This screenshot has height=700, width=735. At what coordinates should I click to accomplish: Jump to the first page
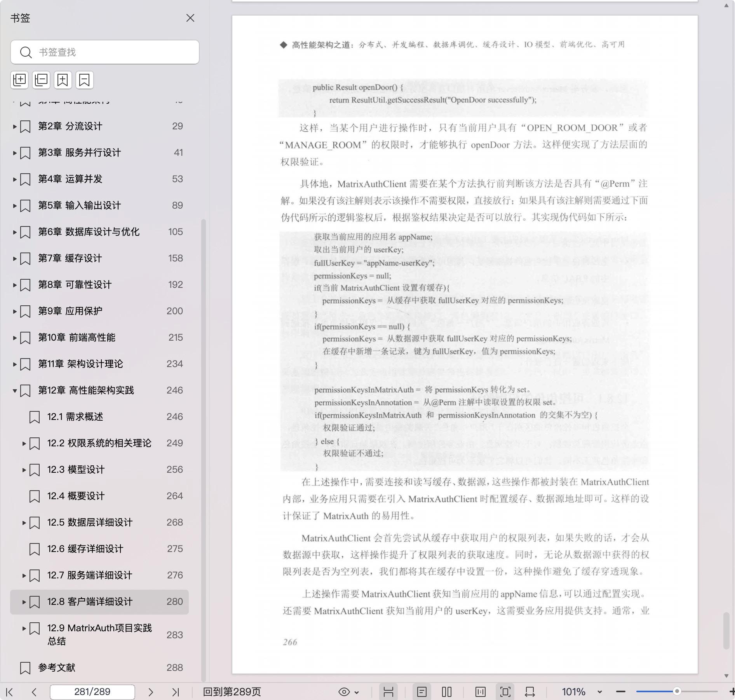click(10, 692)
